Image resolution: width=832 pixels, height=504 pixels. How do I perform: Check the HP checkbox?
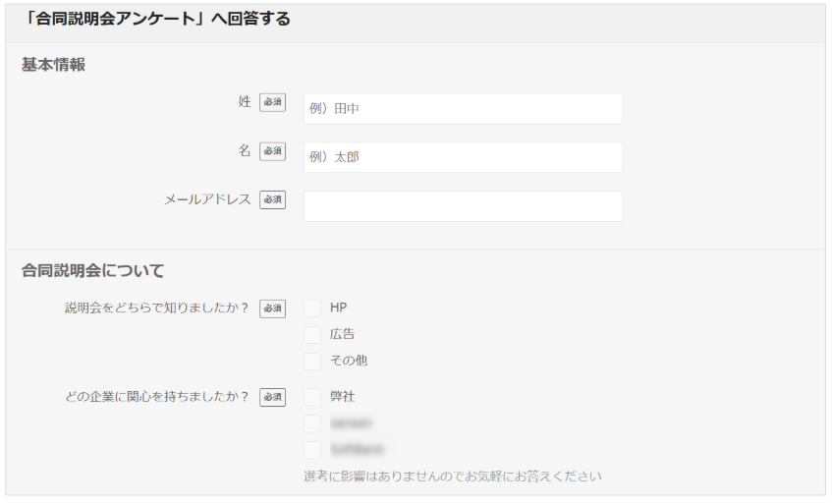[x=312, y=308]
